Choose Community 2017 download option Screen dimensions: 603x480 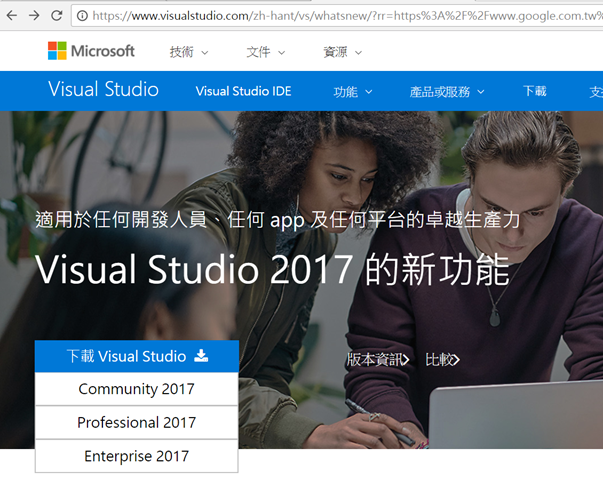point(137,389)
